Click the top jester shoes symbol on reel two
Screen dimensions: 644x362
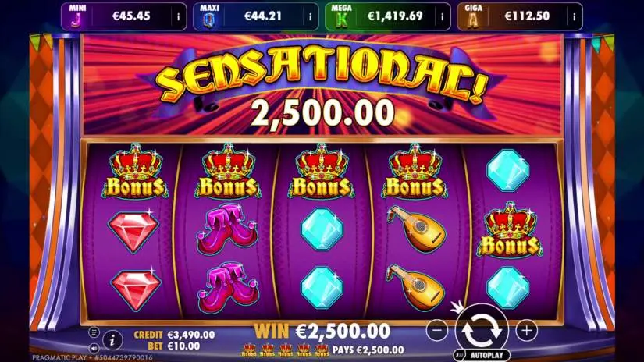(228, 229)
